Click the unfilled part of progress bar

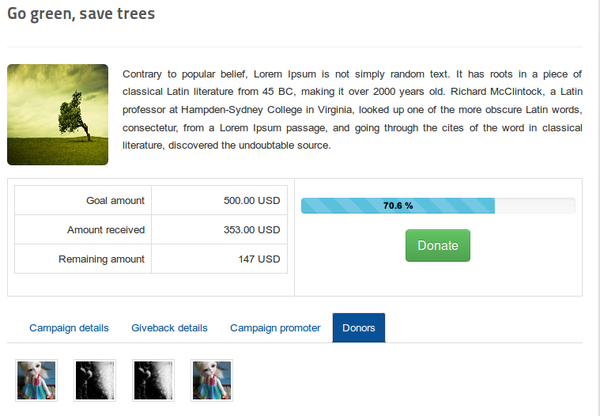[x=535, y=206]
